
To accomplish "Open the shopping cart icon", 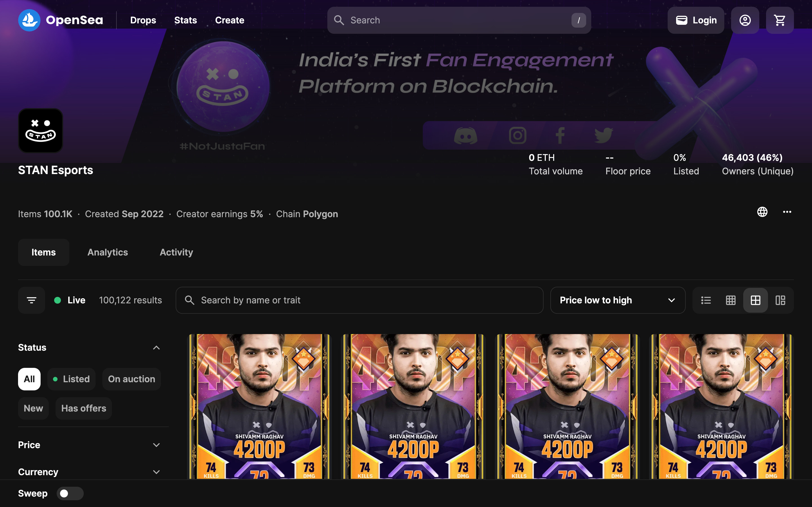I will point(780,20).
